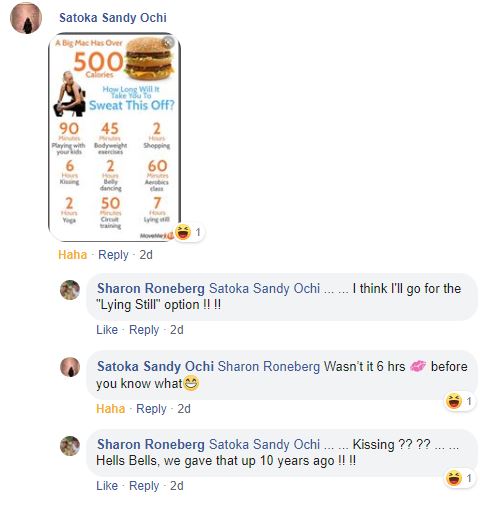
Task: Open Satoka Sandy Ochi's top profile picture
Action: coord(26,18)
